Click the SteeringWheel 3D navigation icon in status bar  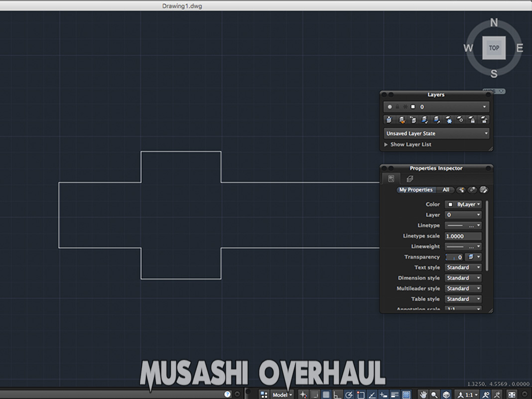(446, 395)
